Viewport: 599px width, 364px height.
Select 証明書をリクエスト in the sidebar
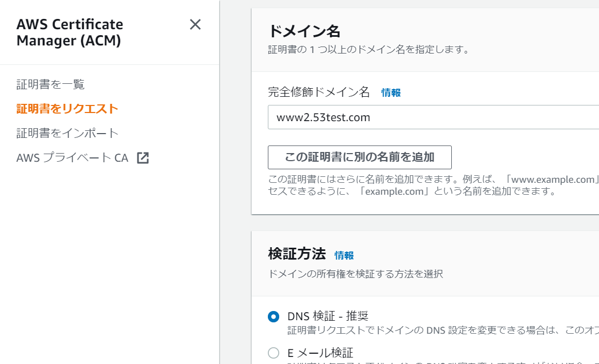coord(67,109)
